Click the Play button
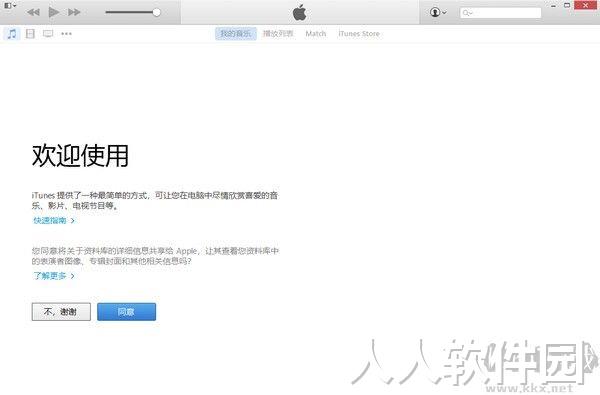Image resolution: width=600 pixels, height=395 pixels. coord(54,12)
